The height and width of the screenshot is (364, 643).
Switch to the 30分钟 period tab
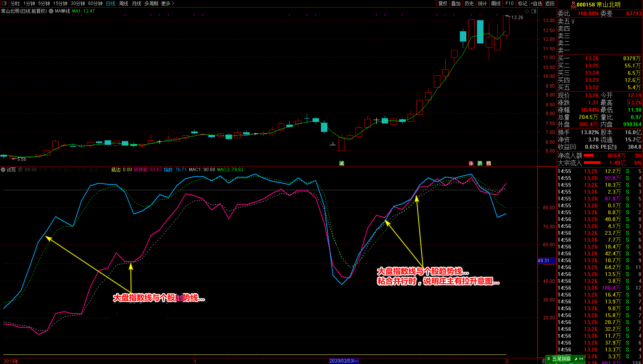click(78, 3)
